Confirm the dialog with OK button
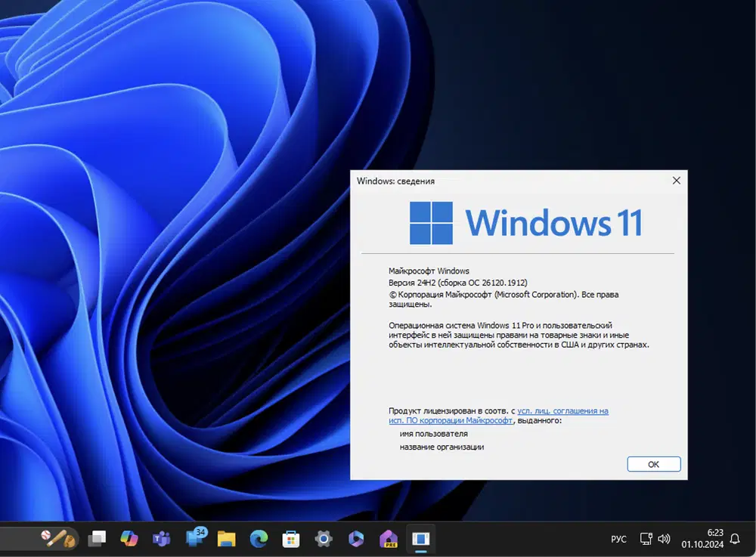This screenshot has width=756, height=557. [x=654, y=464]
